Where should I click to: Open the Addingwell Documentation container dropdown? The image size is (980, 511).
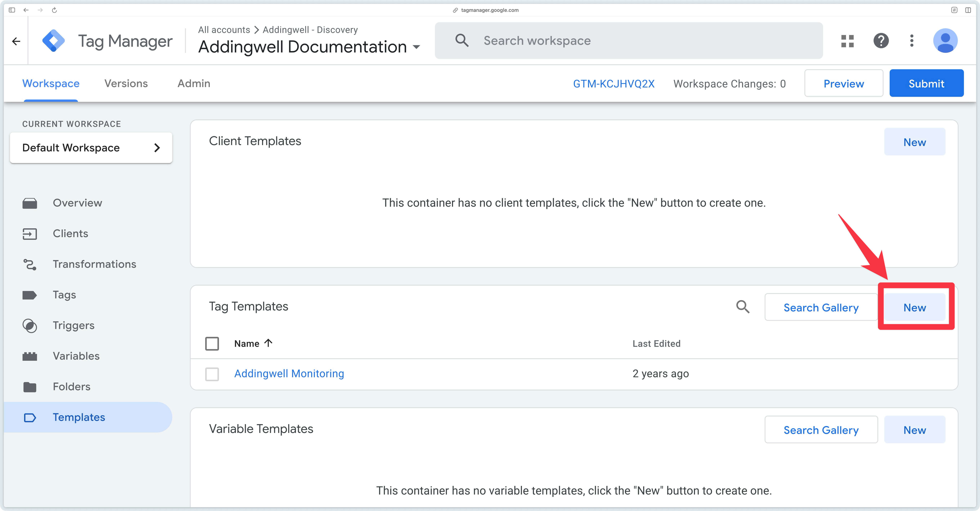tap(416, 47)
